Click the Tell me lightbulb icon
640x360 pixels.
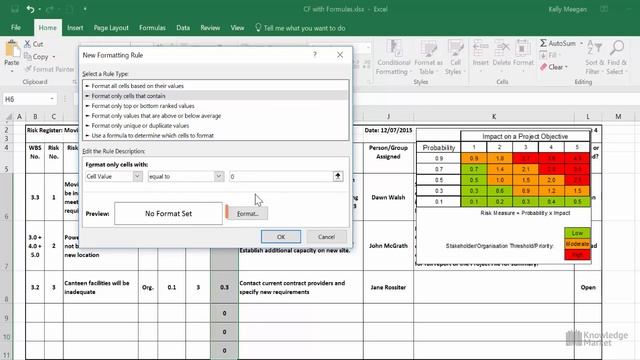tap(258, 27)
